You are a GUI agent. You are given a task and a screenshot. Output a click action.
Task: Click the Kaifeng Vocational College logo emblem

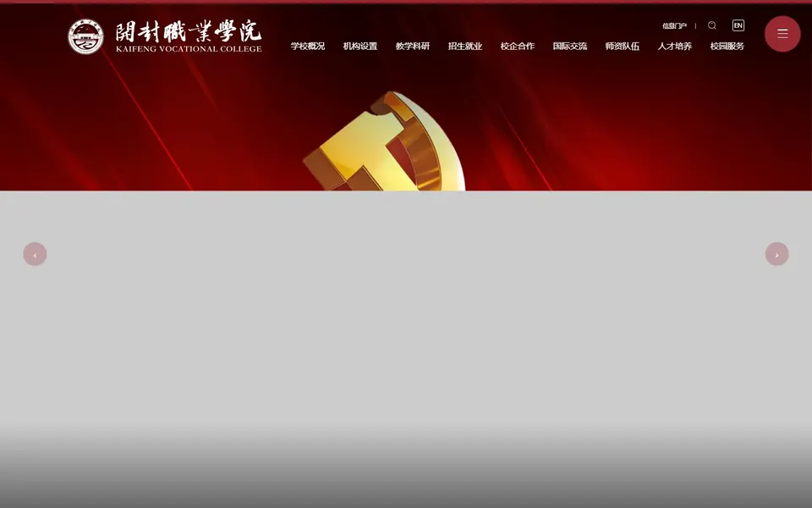pos(85,36)
